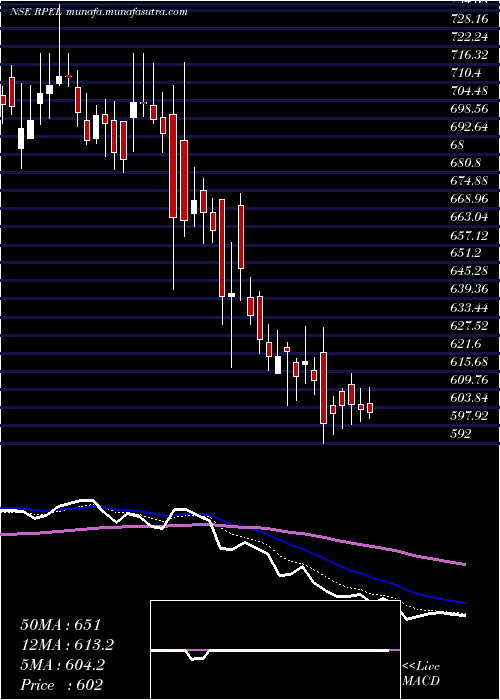Click the 704.48 price axis label
The image size is (500, 700).
[469, 91]
